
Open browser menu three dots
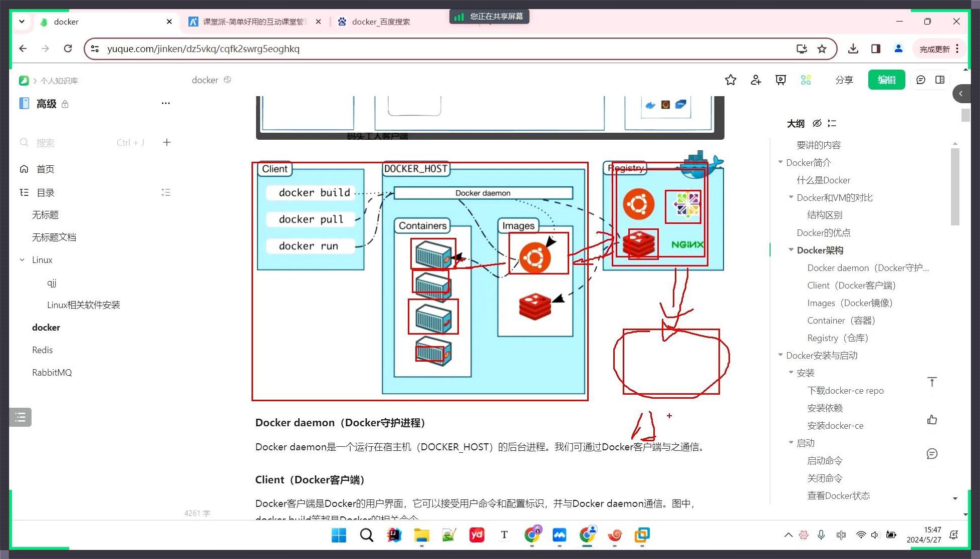pyautogui.click(x=957, y=49)
